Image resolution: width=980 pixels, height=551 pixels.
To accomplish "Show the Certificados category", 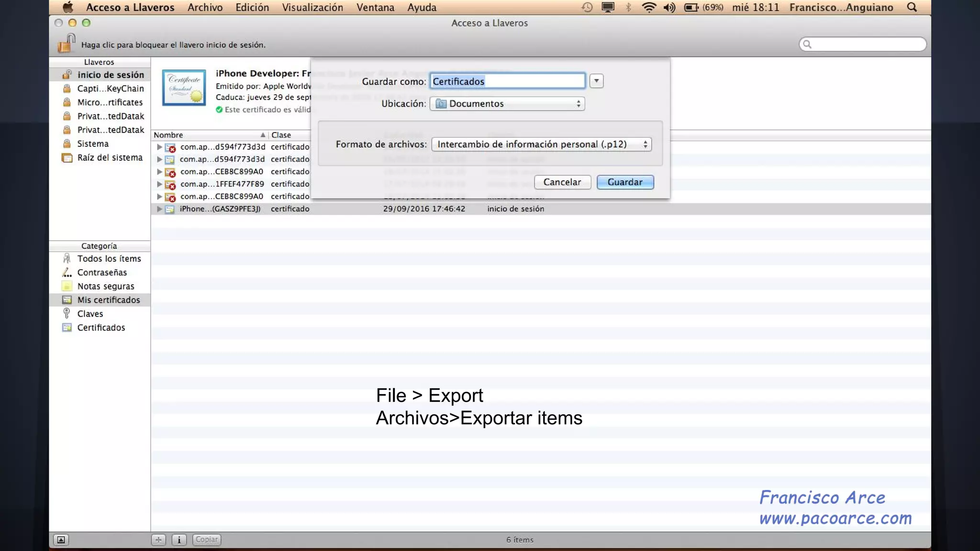I will click(x=100, y=328).
